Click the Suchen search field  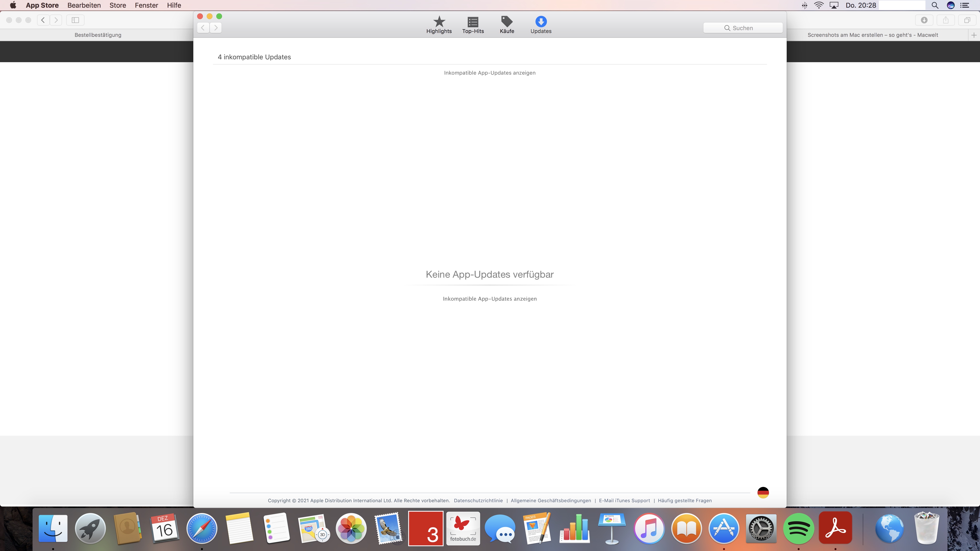click(743, 28)
